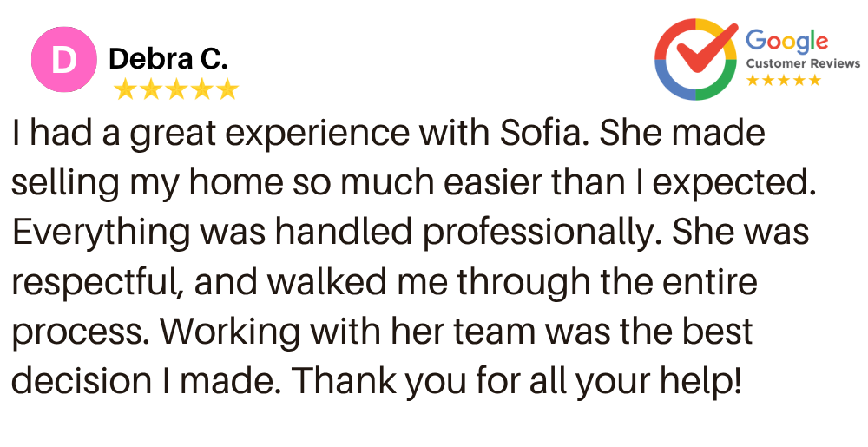
Task: Click the word "respectful" in the review
Action: point(94,283)
